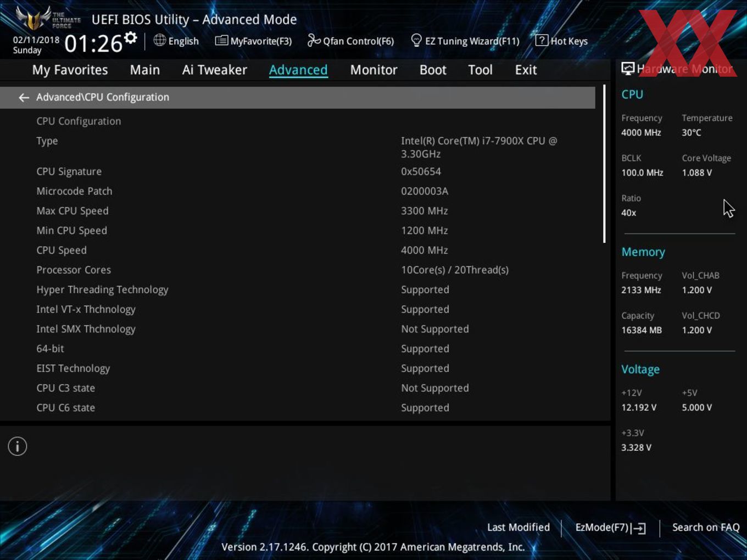Image resolution: width=747 pixels, height=560 pixels.
Task: Click the EzMode exit arrow icon
Action: pos(638,528)
